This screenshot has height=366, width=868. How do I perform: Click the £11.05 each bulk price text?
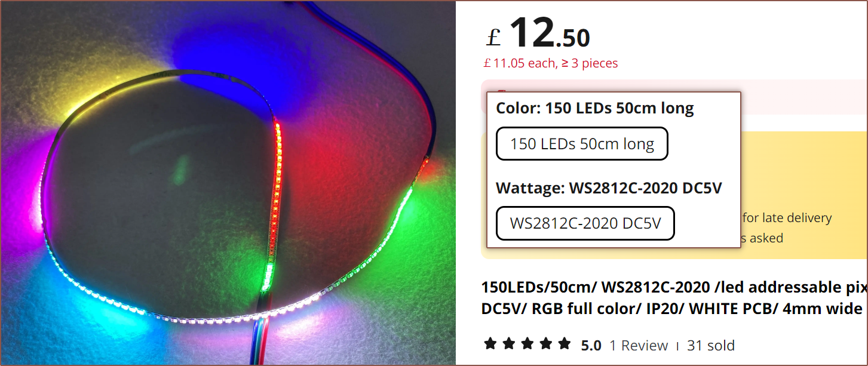tap(520, 63)
